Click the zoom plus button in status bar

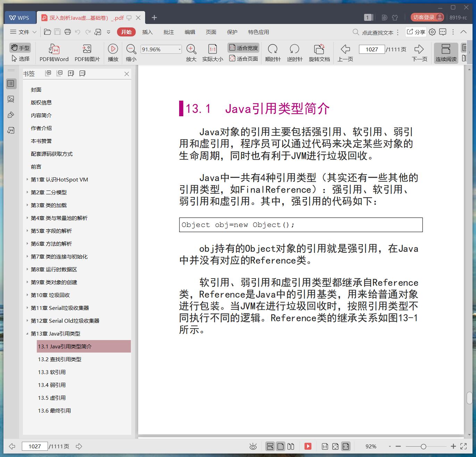453,447
